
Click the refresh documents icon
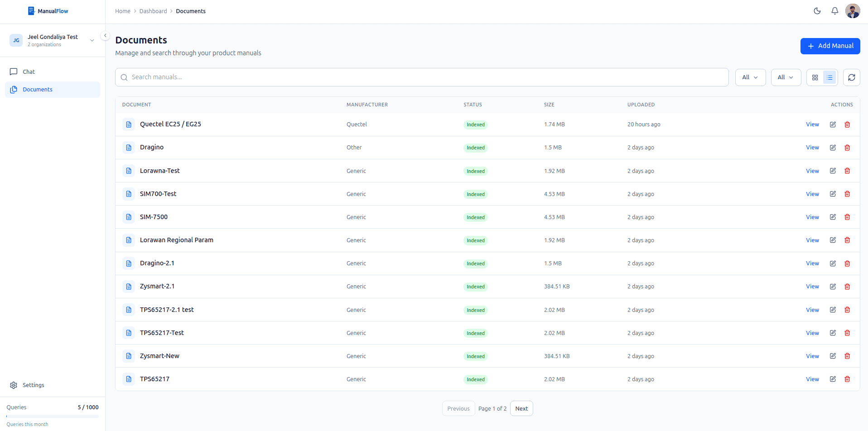coord(852,77)
